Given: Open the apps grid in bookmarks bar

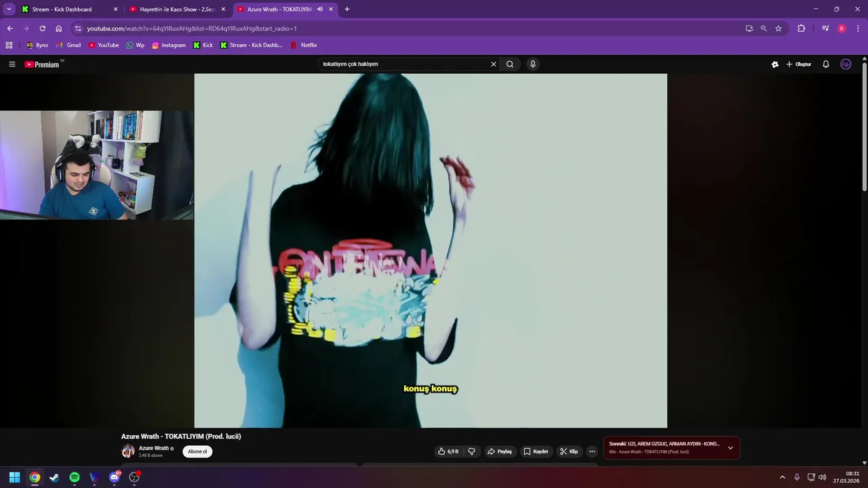Looking at the screenshot, I should [9, 45].
